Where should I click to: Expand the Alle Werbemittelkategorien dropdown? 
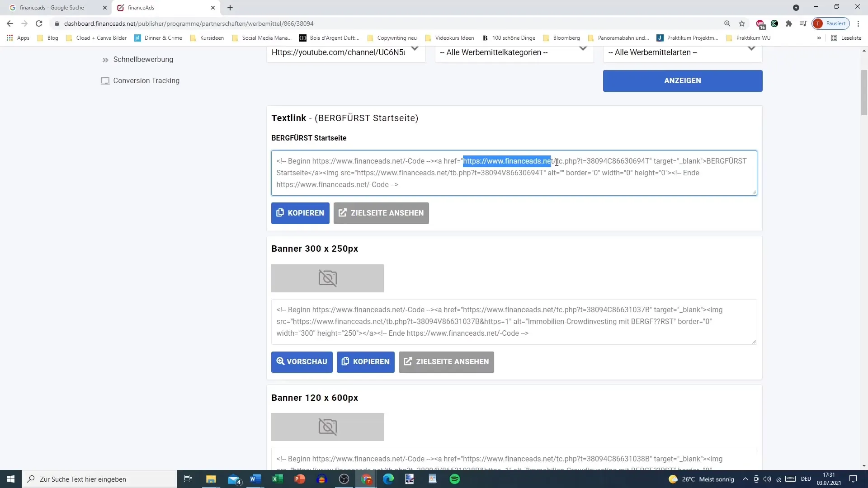(514, 52)
